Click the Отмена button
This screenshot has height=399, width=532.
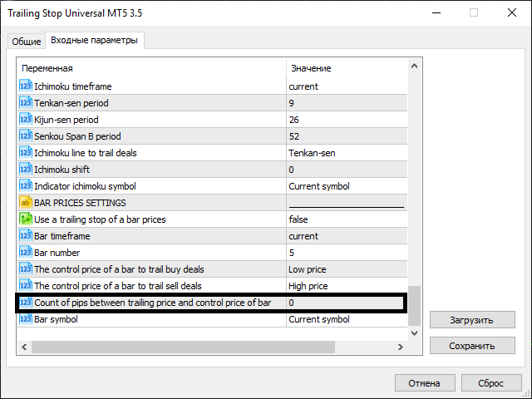click(x=425, y=383)
